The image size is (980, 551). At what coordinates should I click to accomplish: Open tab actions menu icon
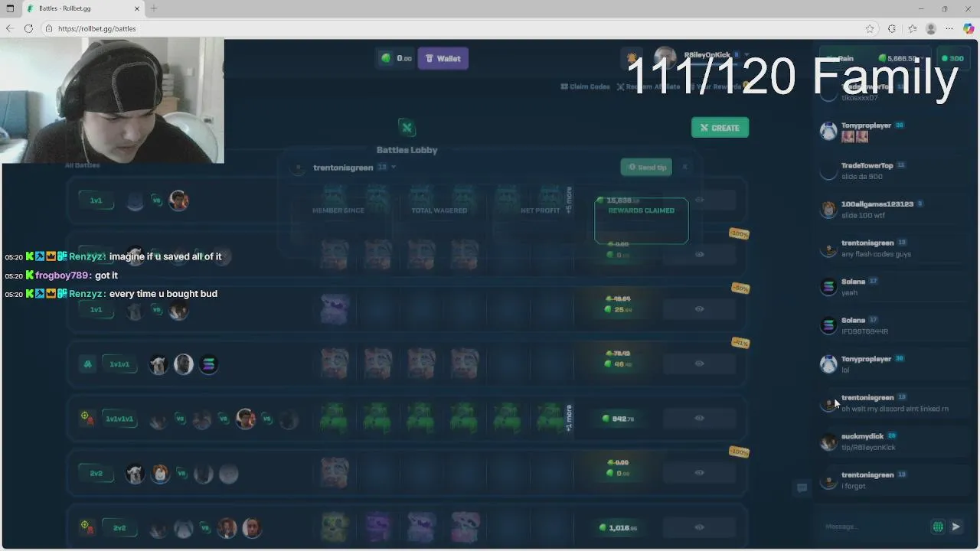coord(10,8)
